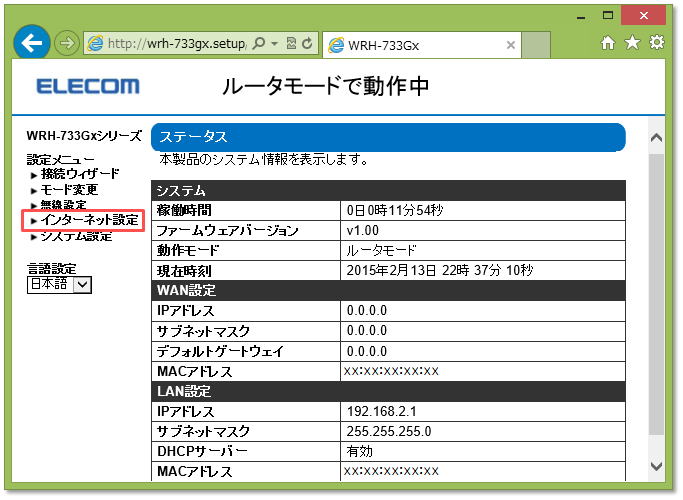Refresh the page with reload icon
Screen dimensions: 683x500
(x=308, y=43)
